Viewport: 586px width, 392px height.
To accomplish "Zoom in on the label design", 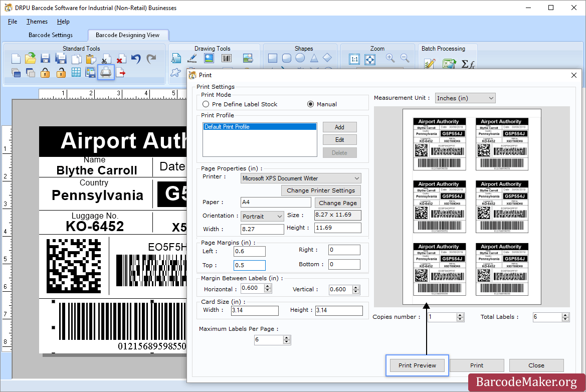I will 390,58.
